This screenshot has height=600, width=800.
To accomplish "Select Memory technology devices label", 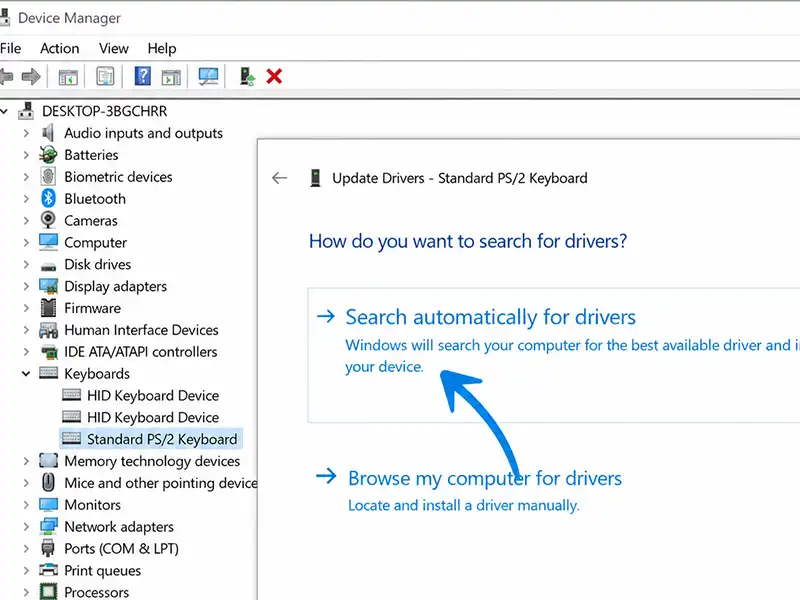I will coord(152,461).
